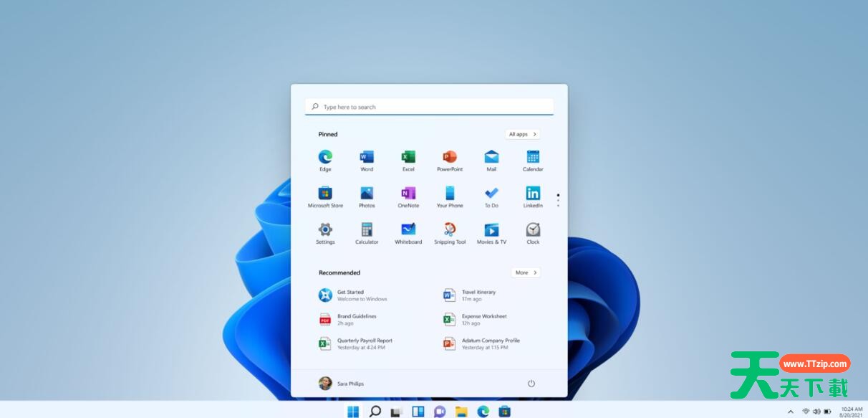The height and width of the screenshot is (418, 868).
Task: Open the Calculator app
Action: (367, 230)
